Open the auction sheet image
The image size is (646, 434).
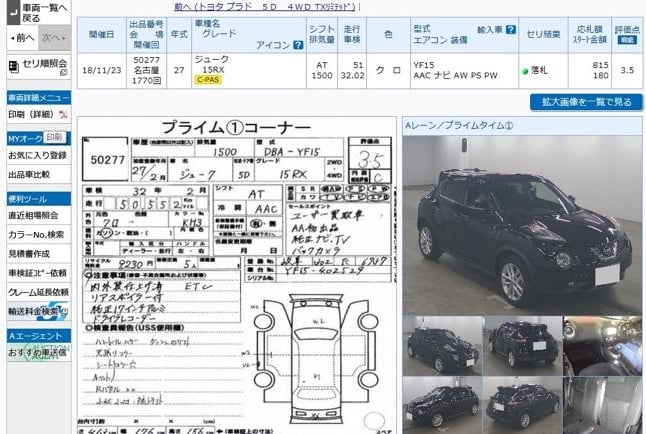coord(237,275)
